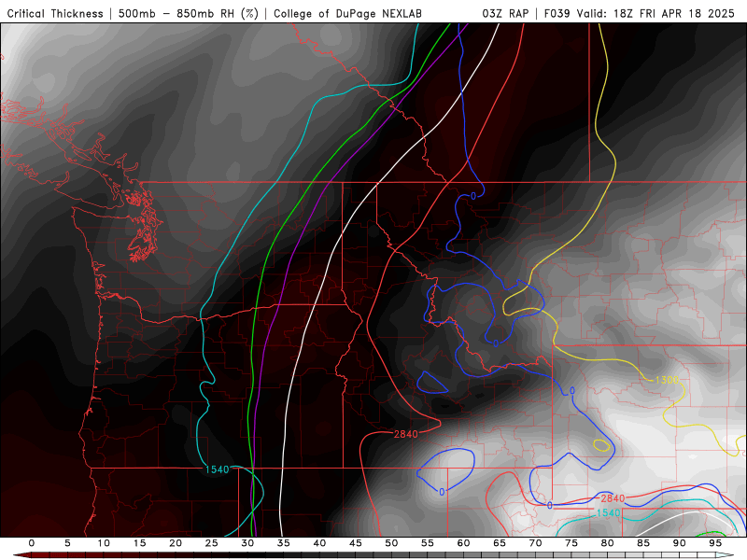Image resolution: width=747 pixels, height=560 pixels.
Task: Click colorbar scale value "65"
Action: 500,543
